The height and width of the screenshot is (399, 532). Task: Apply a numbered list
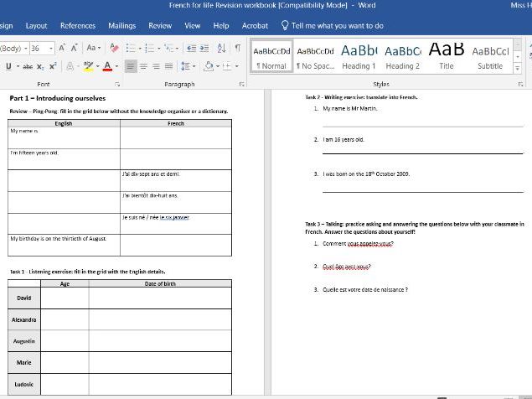(150, 49)
